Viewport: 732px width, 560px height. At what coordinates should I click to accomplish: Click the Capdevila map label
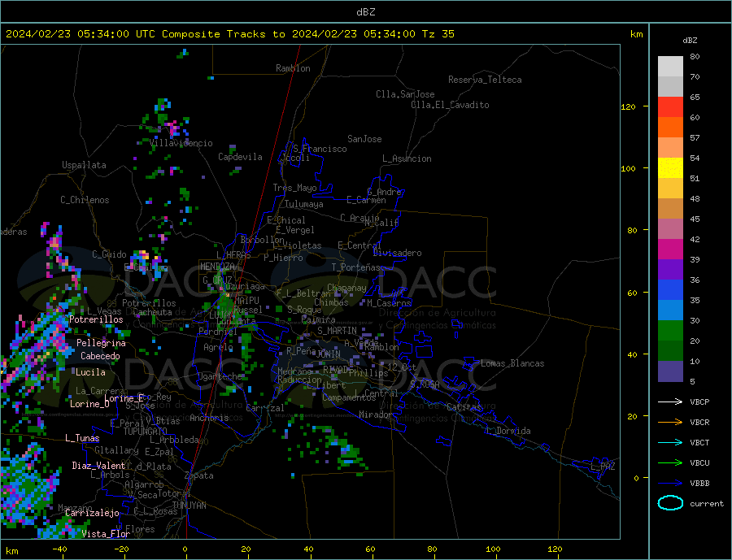(240, 157)
